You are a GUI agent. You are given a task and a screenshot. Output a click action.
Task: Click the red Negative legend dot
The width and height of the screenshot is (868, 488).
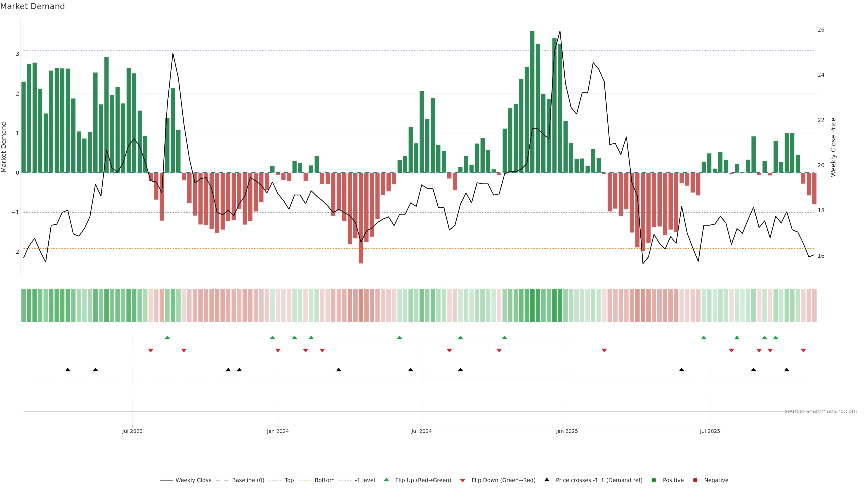click(695, 480)
